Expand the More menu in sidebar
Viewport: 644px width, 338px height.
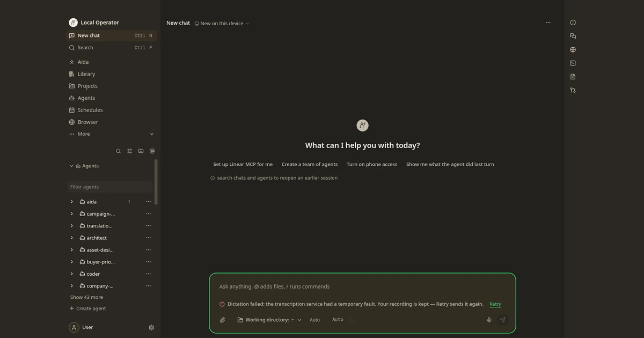coord(111,134)
